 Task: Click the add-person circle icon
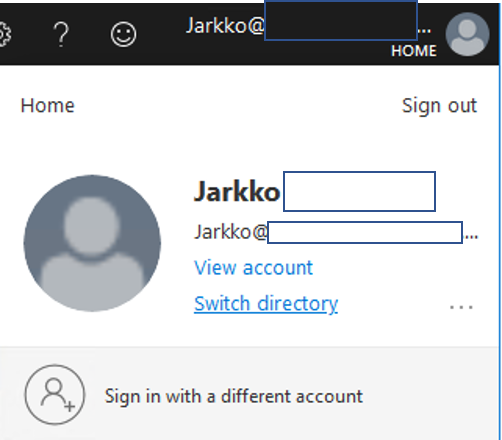pos(55,395)
